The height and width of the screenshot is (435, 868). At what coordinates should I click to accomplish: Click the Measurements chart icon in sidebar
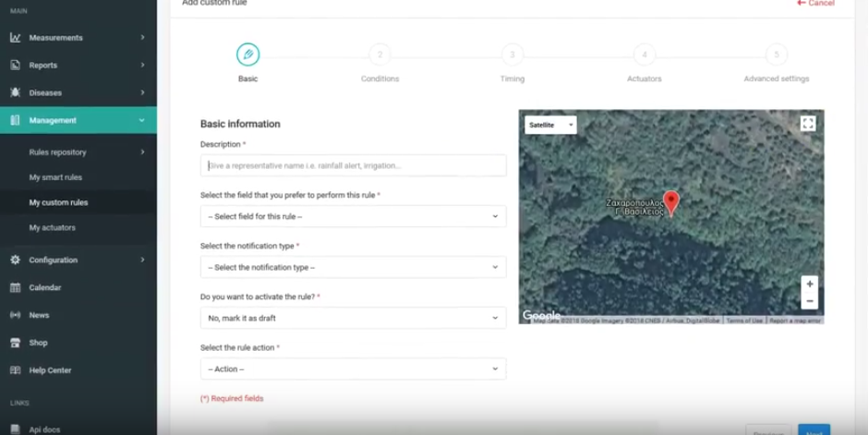(16, 38)
